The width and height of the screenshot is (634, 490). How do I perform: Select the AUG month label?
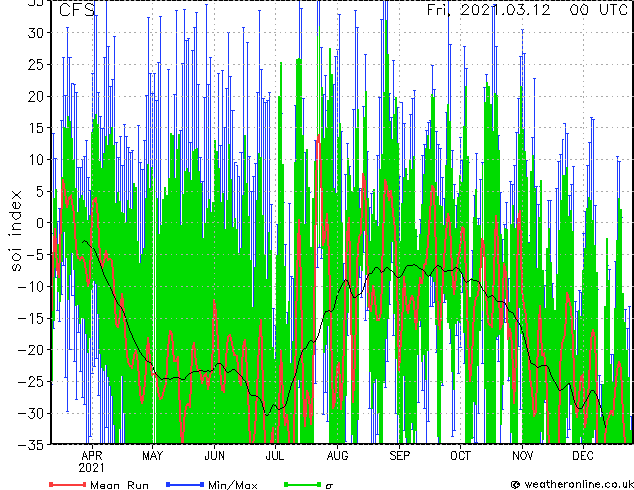tap(337, 456)
